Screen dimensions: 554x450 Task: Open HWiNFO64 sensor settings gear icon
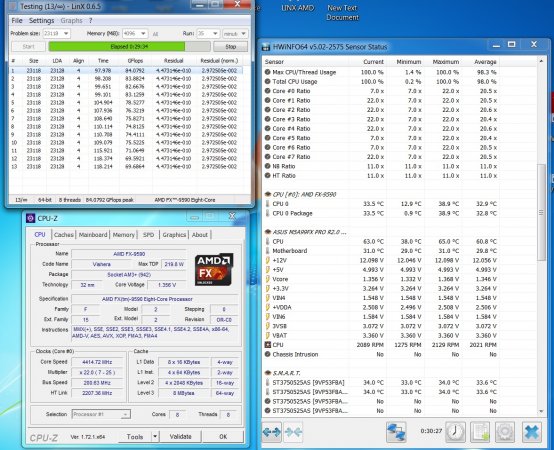click(x=505, y=432)
